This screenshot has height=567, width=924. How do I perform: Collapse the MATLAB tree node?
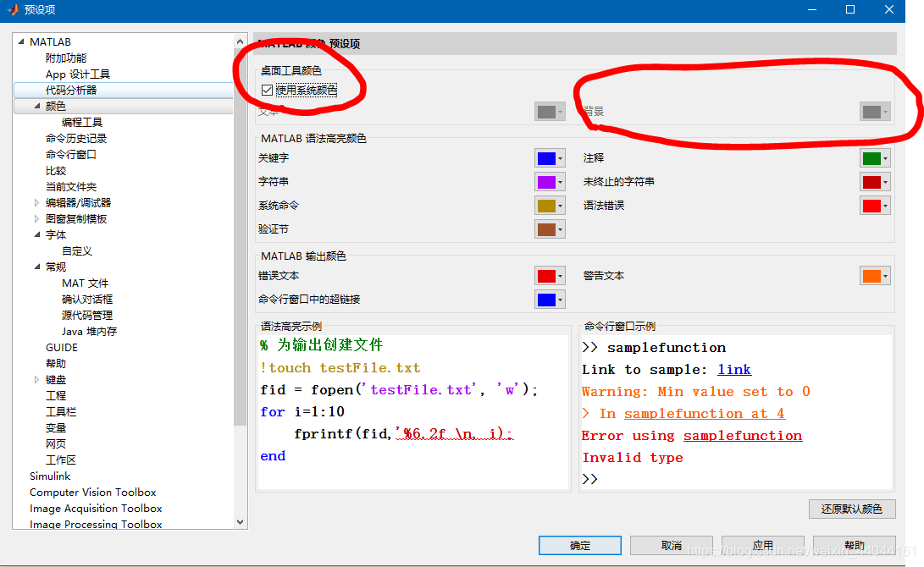point(21,41)
